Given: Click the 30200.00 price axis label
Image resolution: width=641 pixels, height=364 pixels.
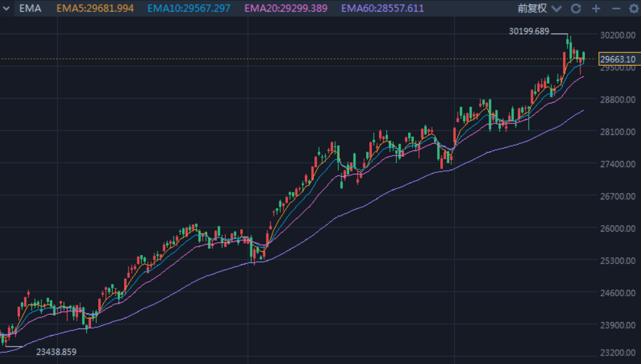Looking at the screenshot, I should (618, 35).
